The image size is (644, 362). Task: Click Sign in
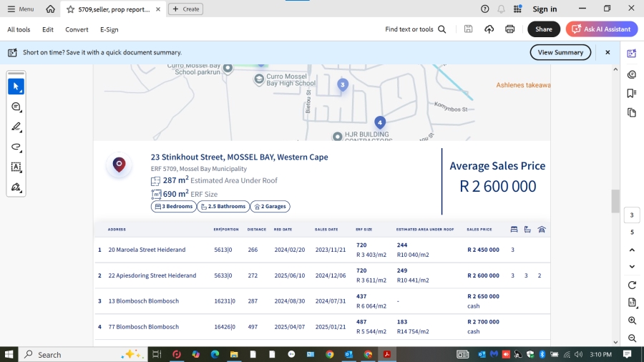[x=545, y=9]
